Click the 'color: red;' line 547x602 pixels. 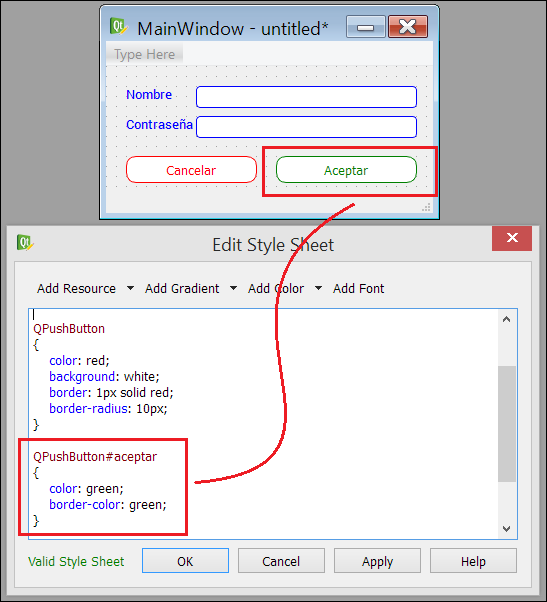[x=79, y=361]
